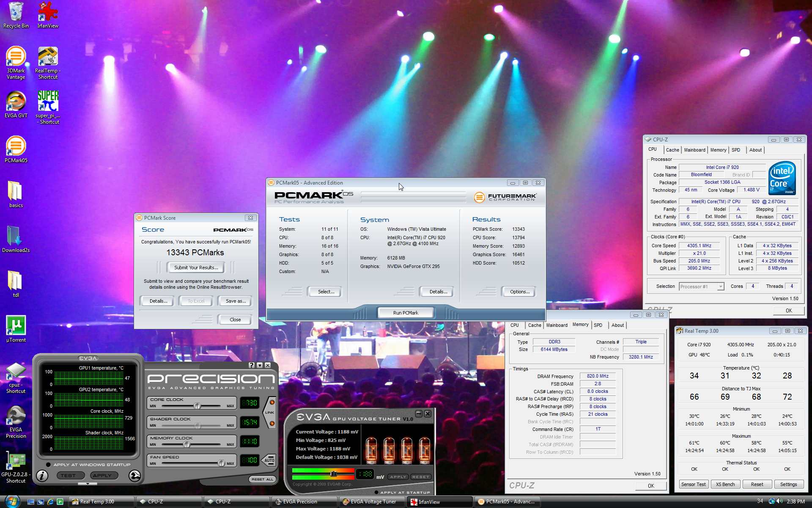Click the Show Desktop quick launch icon
The height and width of the screenshot is (508, 812).
(x=30, y=502)
